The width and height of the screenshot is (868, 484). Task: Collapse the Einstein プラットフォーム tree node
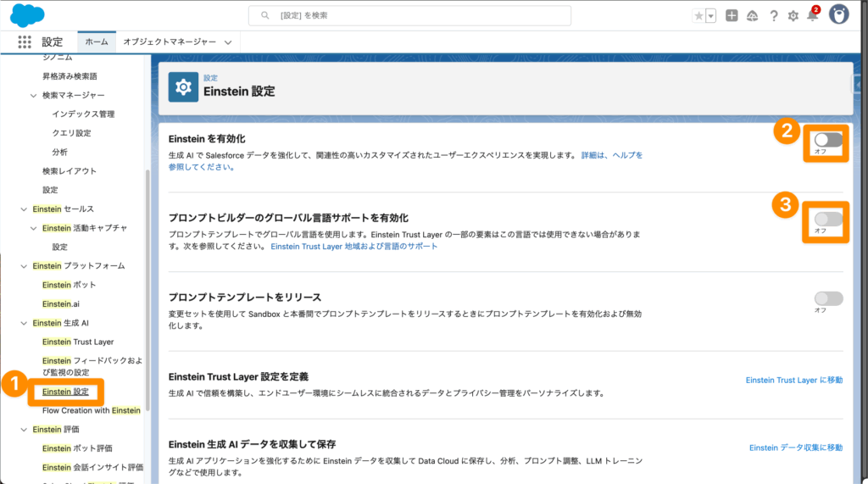tap(23, 266)
